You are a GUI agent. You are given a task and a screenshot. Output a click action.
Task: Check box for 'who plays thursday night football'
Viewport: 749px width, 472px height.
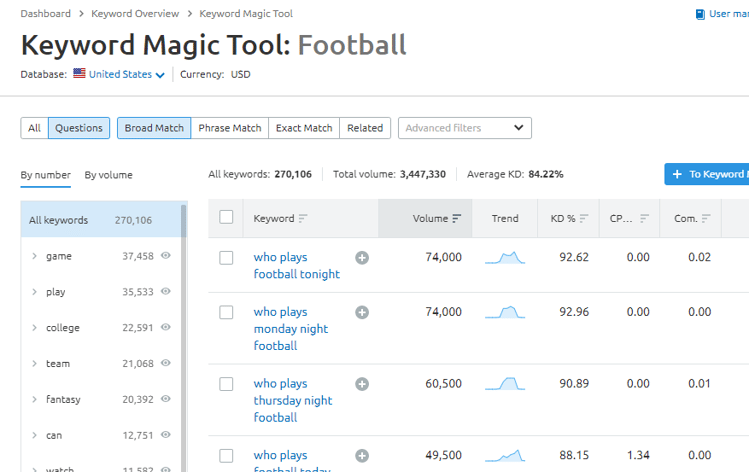click(x=226, y=384)
